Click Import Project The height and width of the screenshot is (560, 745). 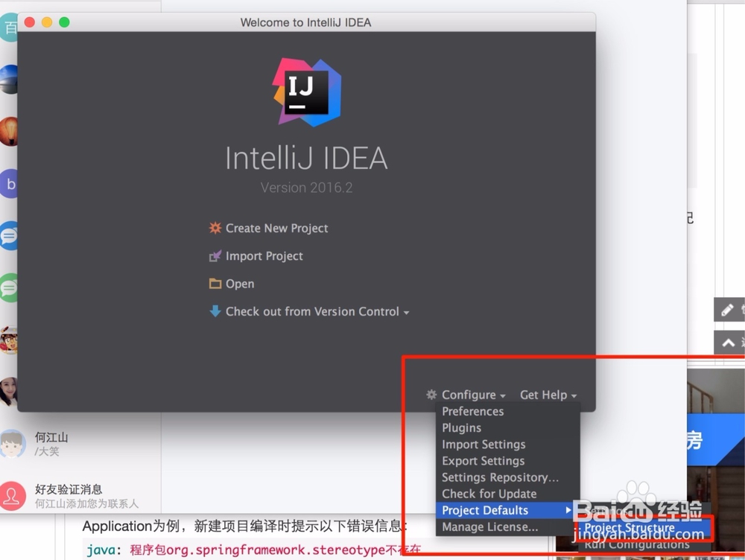(264, 256)
